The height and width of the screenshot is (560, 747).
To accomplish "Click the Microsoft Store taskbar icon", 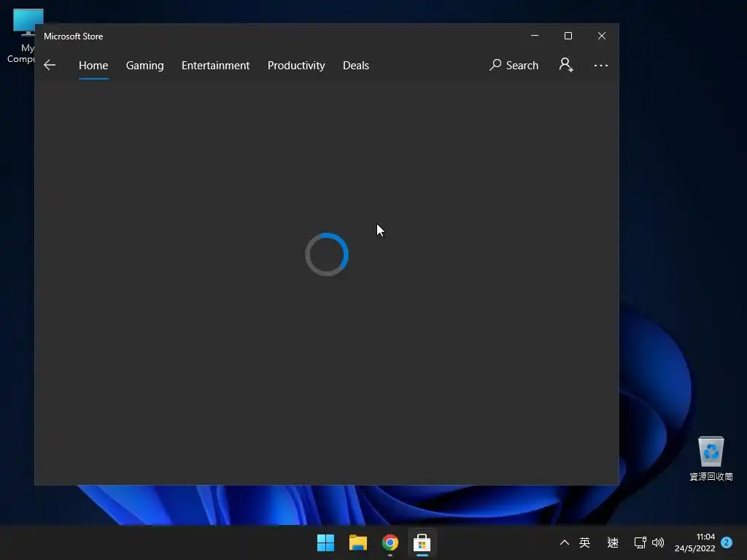I will tap(422, 542).
